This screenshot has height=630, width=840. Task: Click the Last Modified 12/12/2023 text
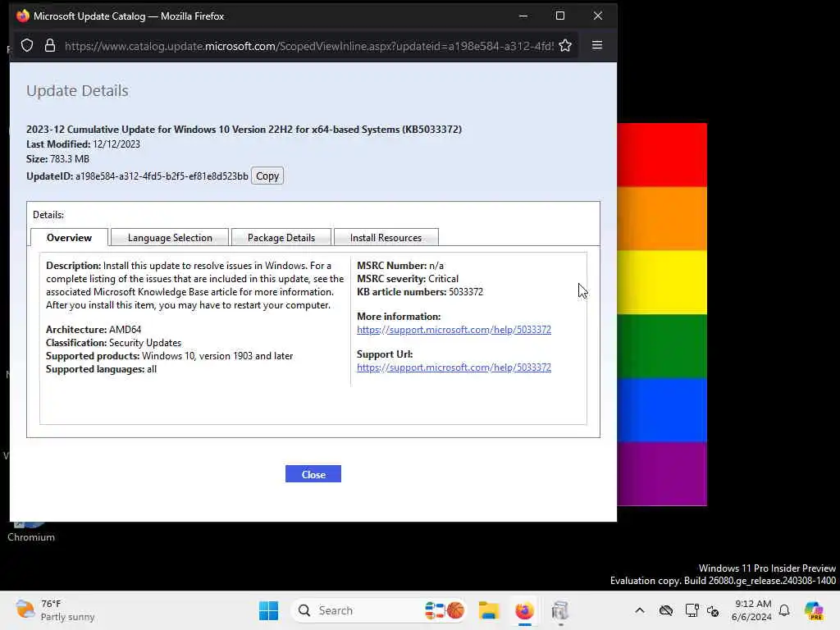[x=83, y=144]
